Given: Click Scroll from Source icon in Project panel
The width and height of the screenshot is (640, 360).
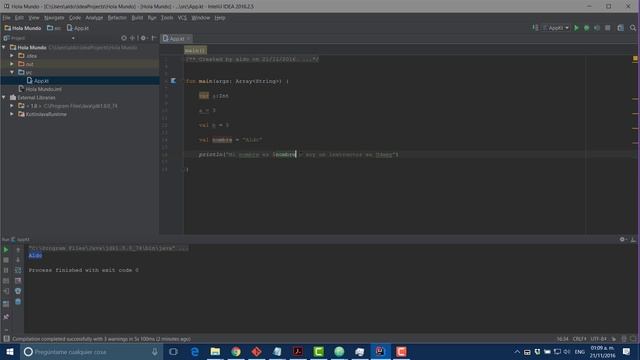Looking at the screenshot, I should (124, 38).
